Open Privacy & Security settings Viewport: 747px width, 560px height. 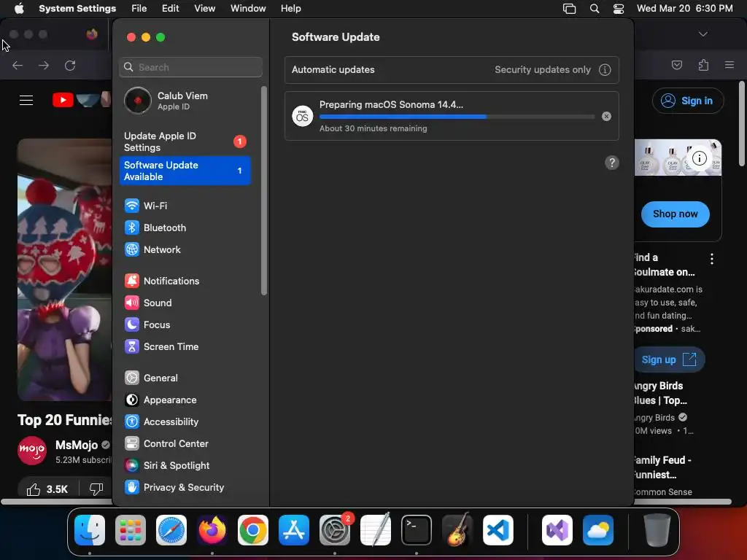pos(185,488)
